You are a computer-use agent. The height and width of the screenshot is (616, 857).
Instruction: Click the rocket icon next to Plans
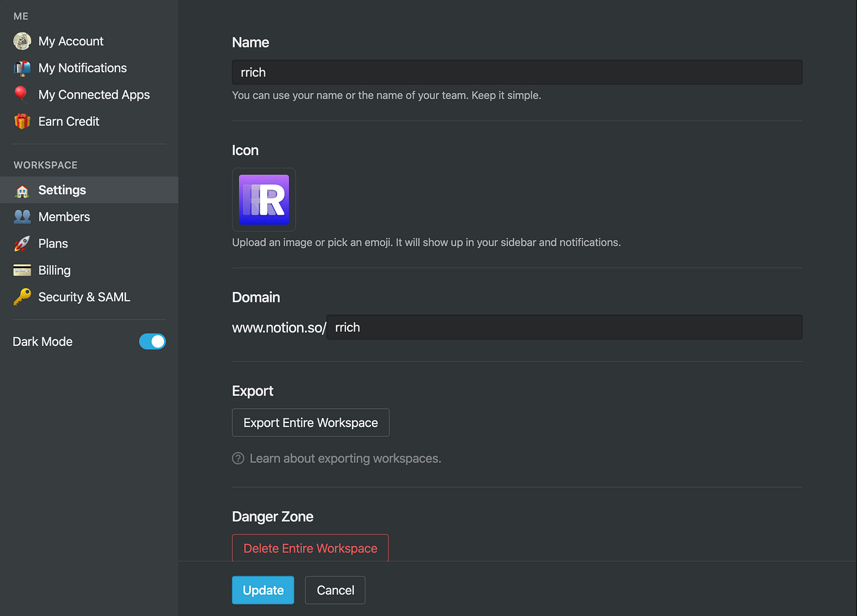(x=22, y=244)
